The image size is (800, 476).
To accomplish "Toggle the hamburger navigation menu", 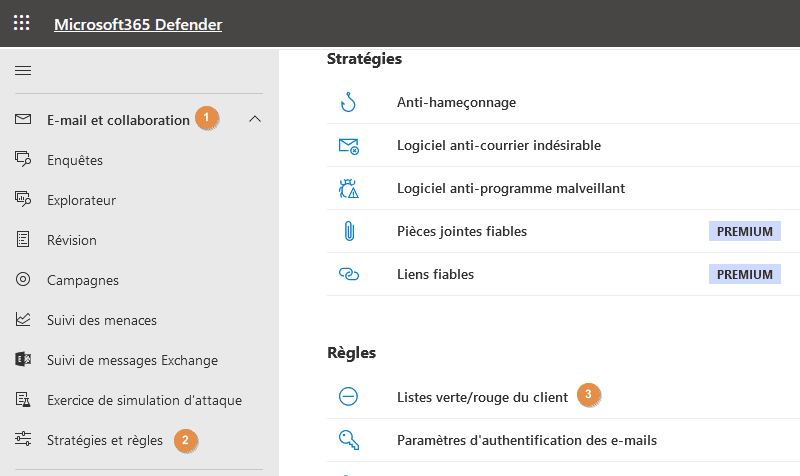I will click(23, 70).
